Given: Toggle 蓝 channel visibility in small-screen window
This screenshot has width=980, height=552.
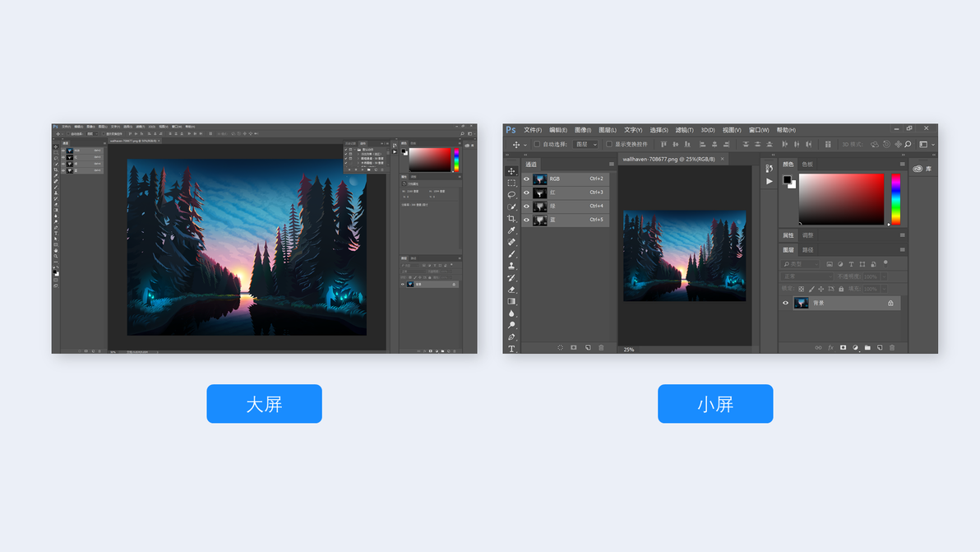Looking at the screenshot, I should click(x=526, y=220).
